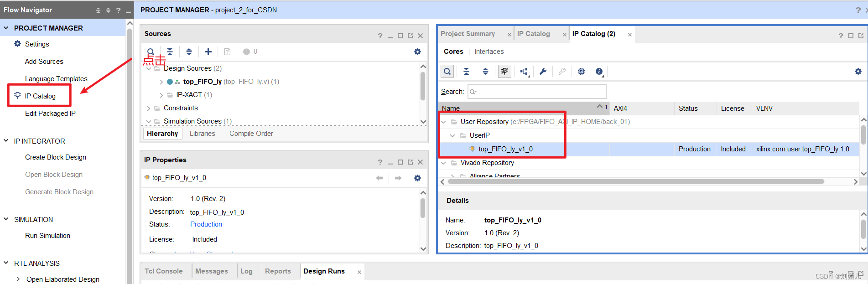The image size is (868, 284).
Task: Click the Customize IP wrench icon
Action: coord(543,71)
